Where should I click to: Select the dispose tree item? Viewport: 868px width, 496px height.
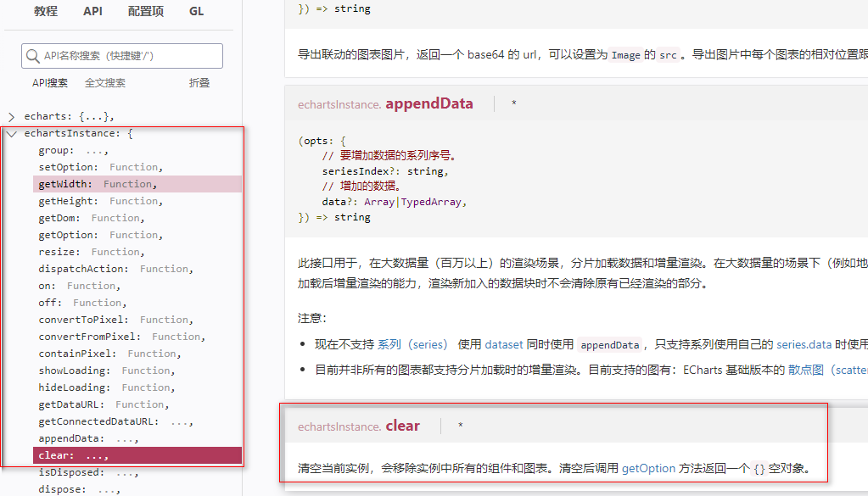tap(137, 489)
